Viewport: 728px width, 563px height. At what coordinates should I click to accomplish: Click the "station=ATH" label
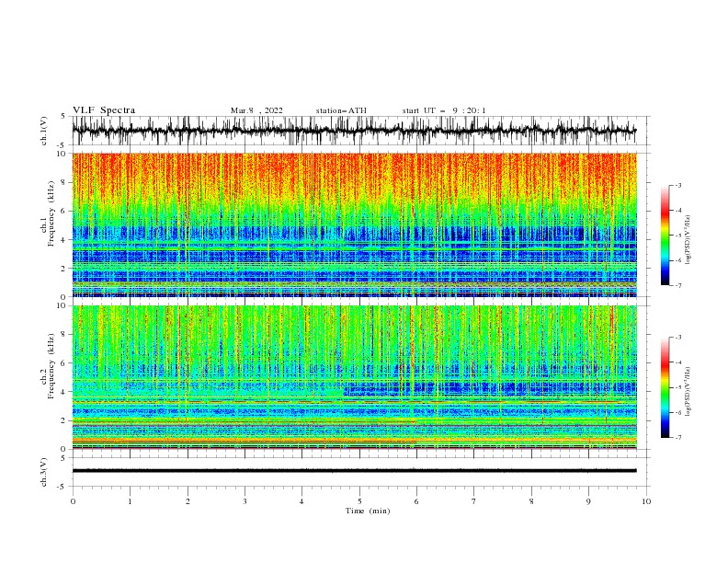(x=341, y=110)
